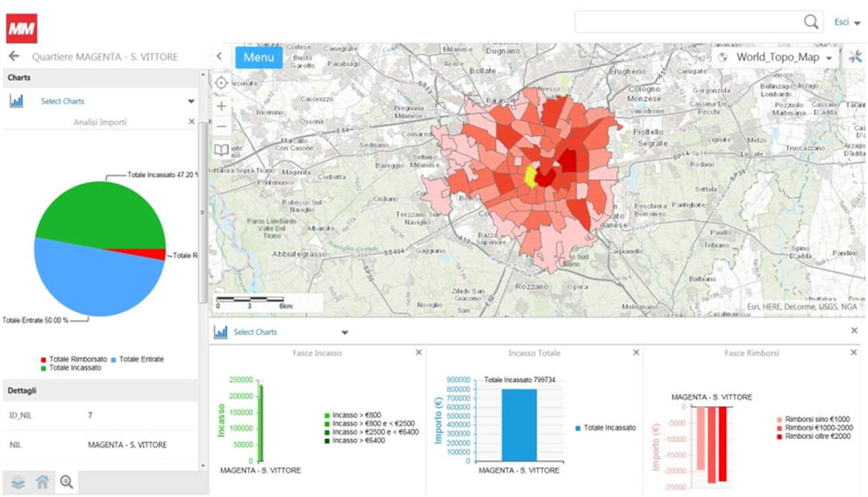Collapse the side panel with chevron arrow
Viewport: 868px width, 497px height.
coord(219,56)
